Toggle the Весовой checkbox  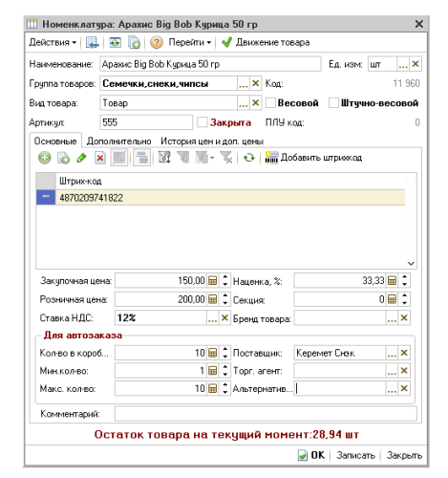[270, 103]
